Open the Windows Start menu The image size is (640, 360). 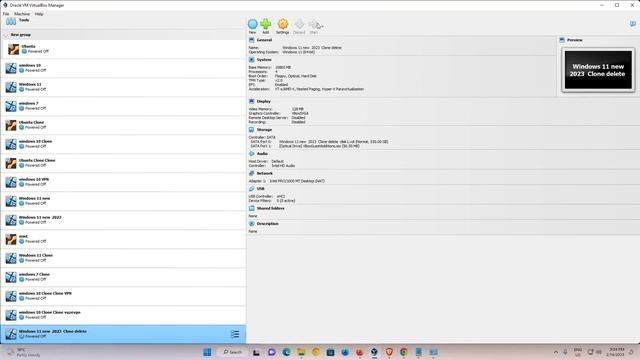[207, 352]
